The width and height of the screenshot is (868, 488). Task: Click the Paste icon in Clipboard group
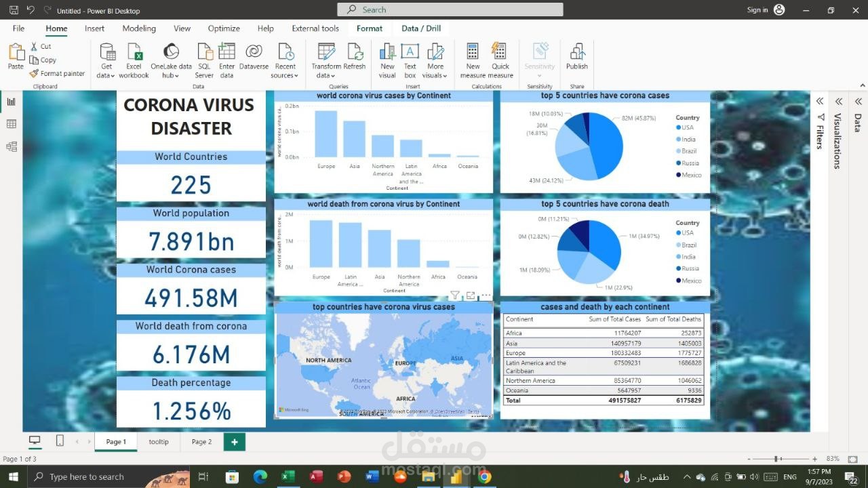point(16,52)
